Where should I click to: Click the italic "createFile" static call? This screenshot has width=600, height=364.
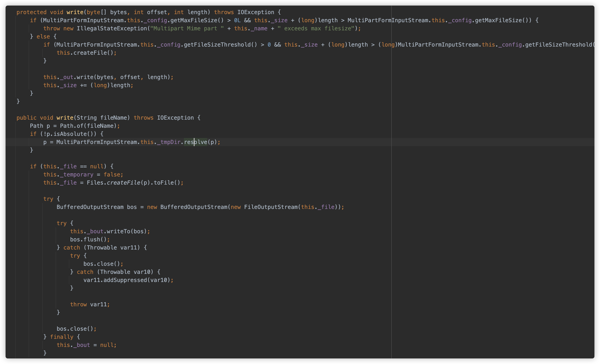pyautogui.click(x=123, y=182)
